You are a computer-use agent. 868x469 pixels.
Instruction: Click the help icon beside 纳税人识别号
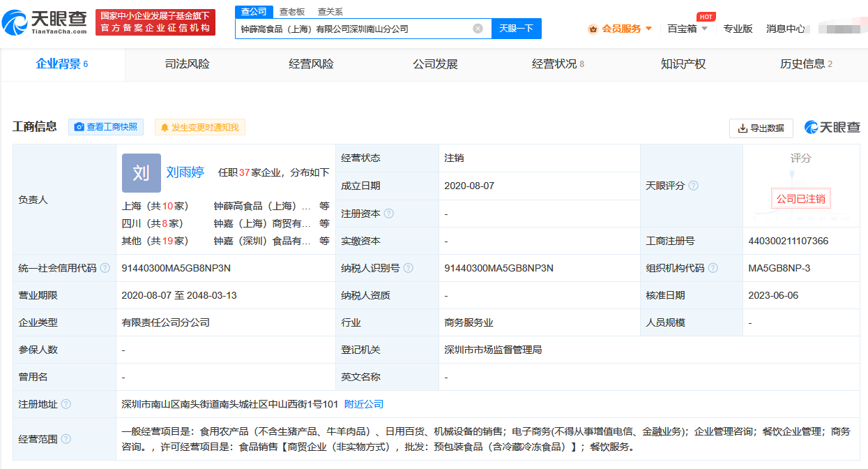(x=408, y=268)
